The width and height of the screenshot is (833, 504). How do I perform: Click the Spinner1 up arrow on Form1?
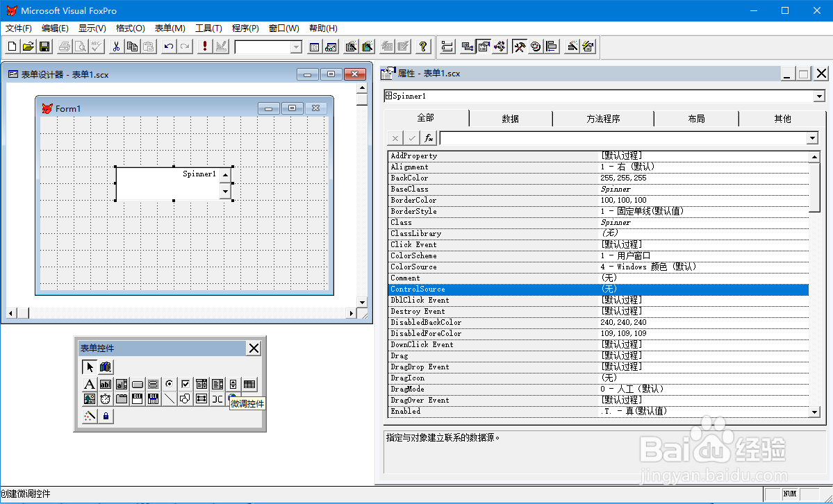225,175
